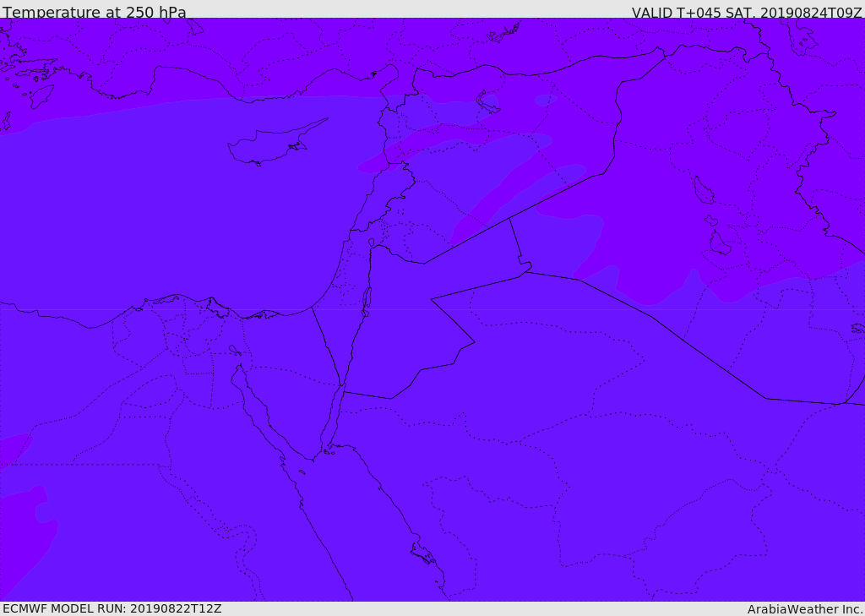Click the 'ArabiaWeather Inc' credit text
The height and width of the screenshot is (616, 865).
pyautogui.click(x=805, y=609)
